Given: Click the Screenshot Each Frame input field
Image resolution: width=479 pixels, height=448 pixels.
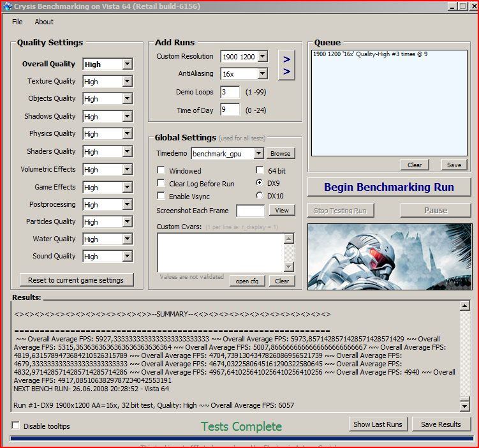Looking at the screenshot, I should [x=251, y=211].
